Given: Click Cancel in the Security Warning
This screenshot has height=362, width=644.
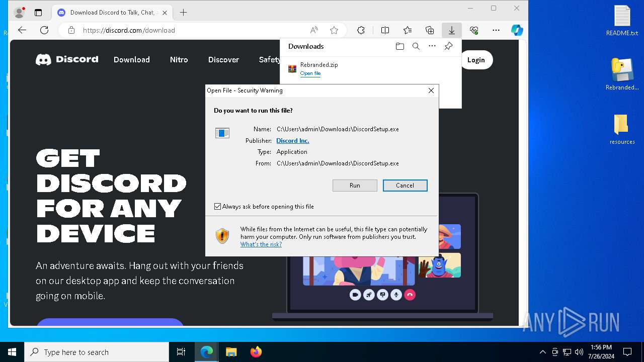Looking at the screenshot, I should click(x=405, y=186).
